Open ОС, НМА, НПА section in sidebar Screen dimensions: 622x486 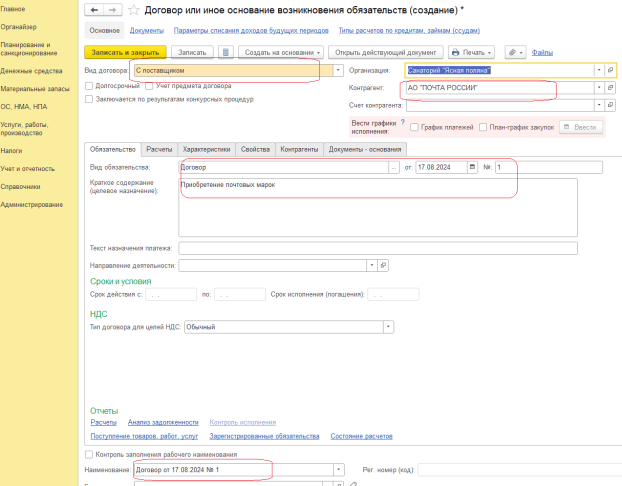(24, 107)
